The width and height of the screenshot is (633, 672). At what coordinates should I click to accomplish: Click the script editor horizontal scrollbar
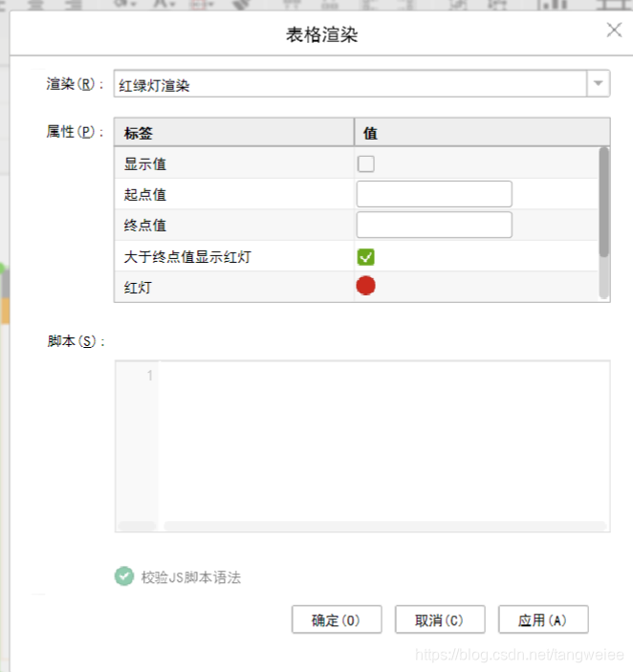[x=384, y=526]
